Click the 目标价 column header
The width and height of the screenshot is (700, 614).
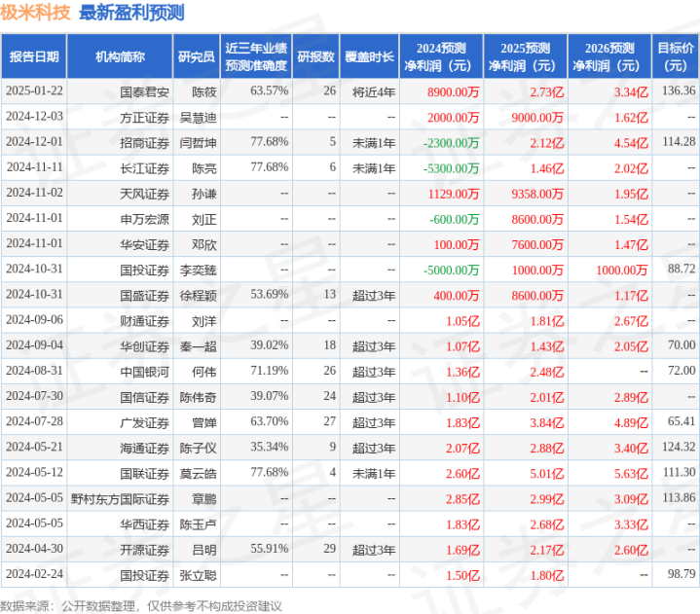676,56
